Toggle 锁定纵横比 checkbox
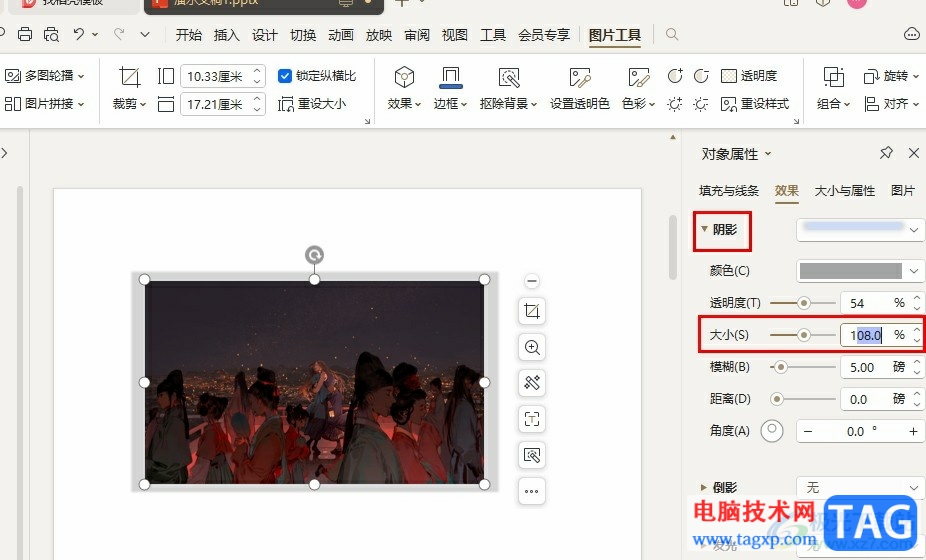The width and height of the screenshot is (926, 560). (x=285, y=76)
